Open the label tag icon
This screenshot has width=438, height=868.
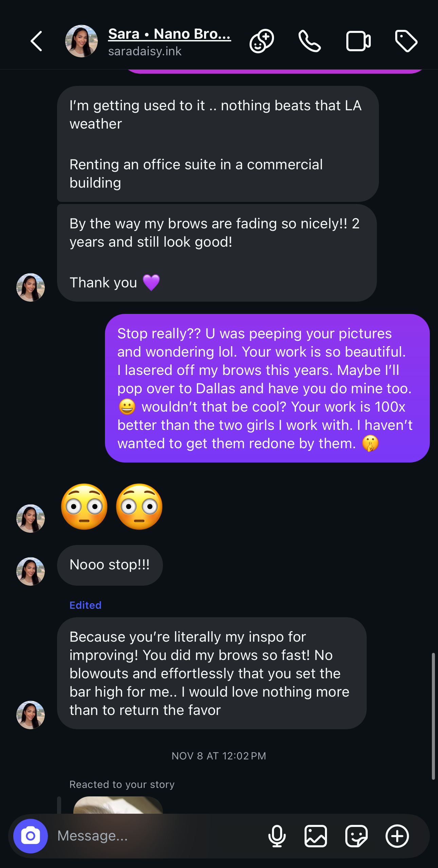pos(406,41)
